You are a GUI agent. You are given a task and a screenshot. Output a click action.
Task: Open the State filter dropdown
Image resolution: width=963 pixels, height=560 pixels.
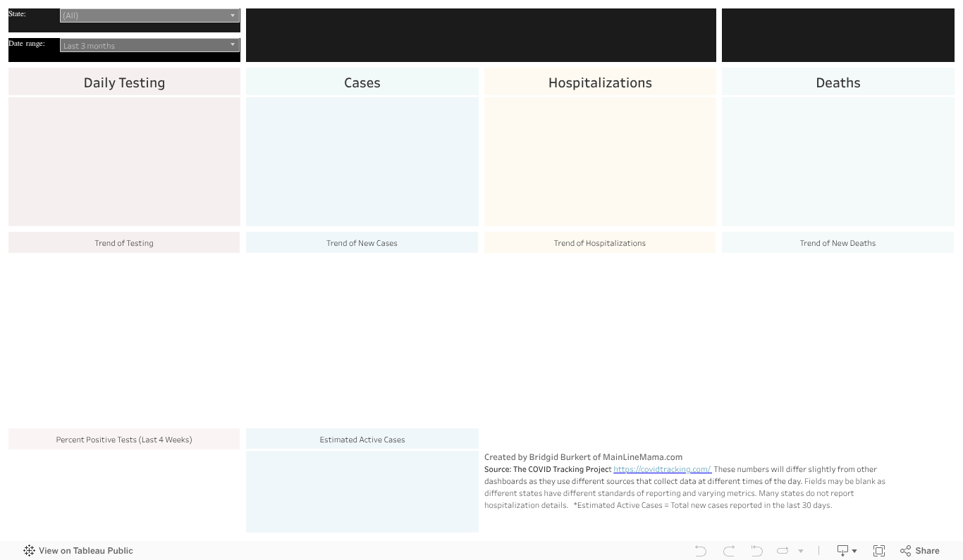(x=150, y=15)
